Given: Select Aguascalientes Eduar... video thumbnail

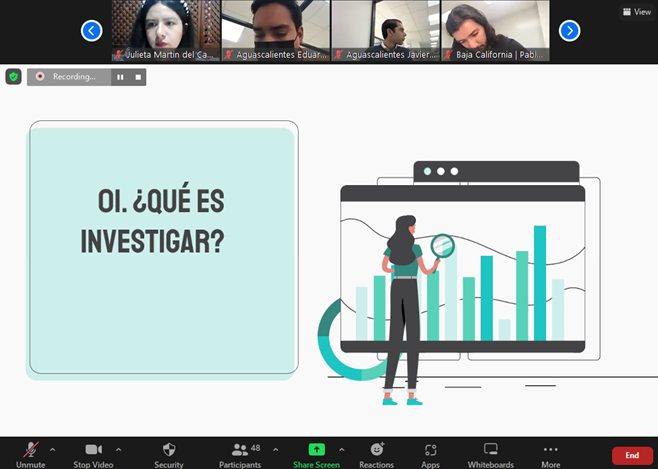Looking at the screenshot, I should (x=276, y=31).
